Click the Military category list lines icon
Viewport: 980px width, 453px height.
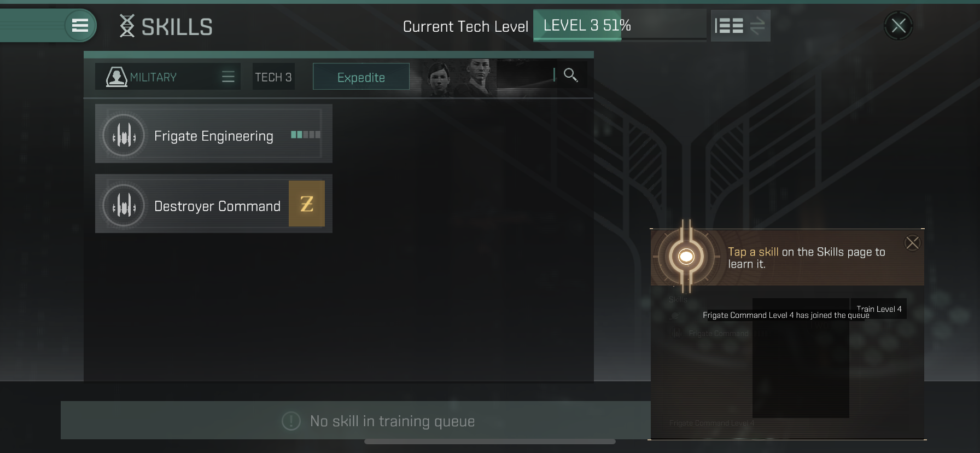point(228,77)
